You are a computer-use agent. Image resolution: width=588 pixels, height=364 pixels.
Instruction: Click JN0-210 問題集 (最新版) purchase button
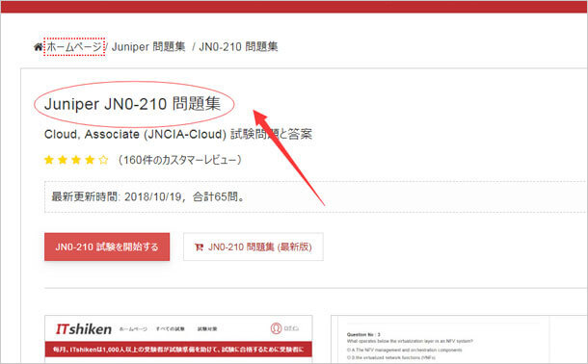coord(254,247)
